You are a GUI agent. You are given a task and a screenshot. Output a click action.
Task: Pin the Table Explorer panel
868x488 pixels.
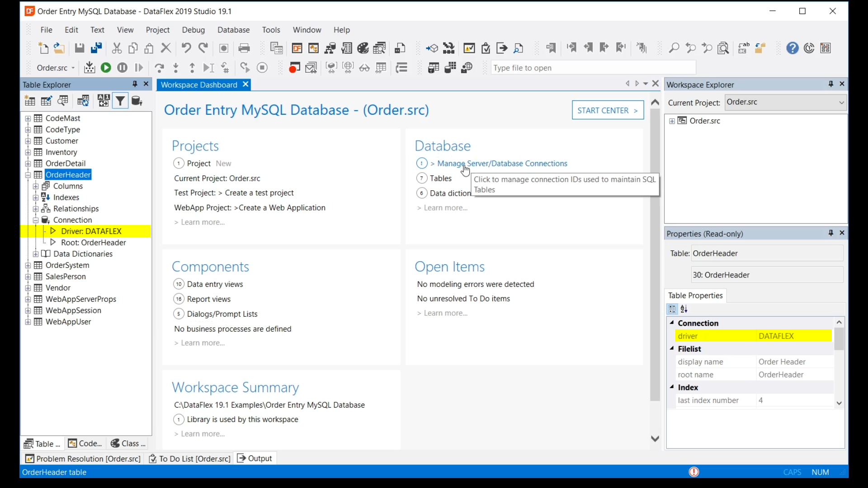point(135,84)
